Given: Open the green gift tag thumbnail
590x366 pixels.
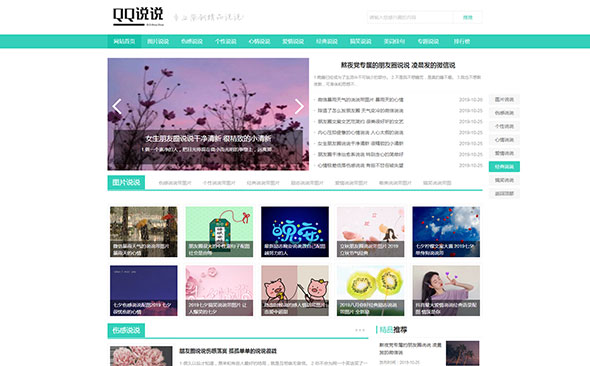Looking at the screenshot, I should point(219,232).
